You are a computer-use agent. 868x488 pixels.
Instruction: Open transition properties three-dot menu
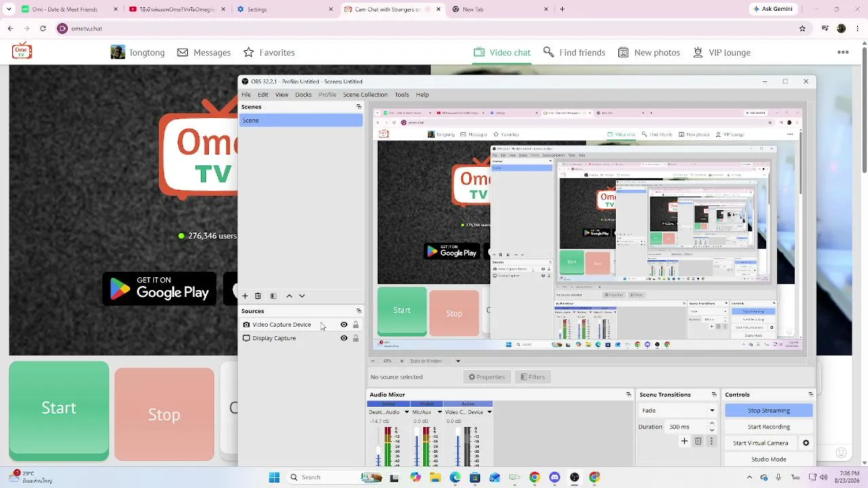[711, 441]
